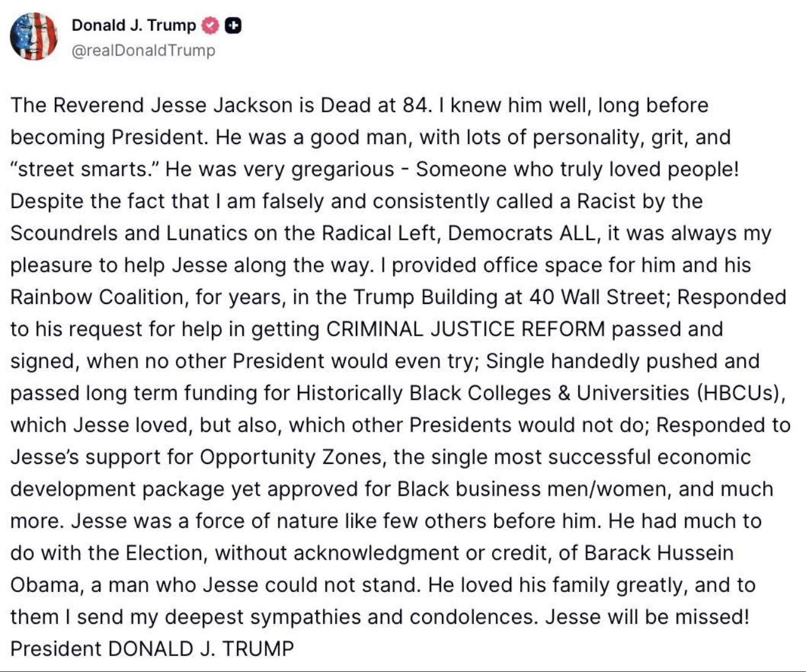Viewport: 806px width, 672px height.
Task: Click the capitalized "CRIMINAL JUSTICE REFORM" text
Action: pyautogui.click(x=465, y=329)
